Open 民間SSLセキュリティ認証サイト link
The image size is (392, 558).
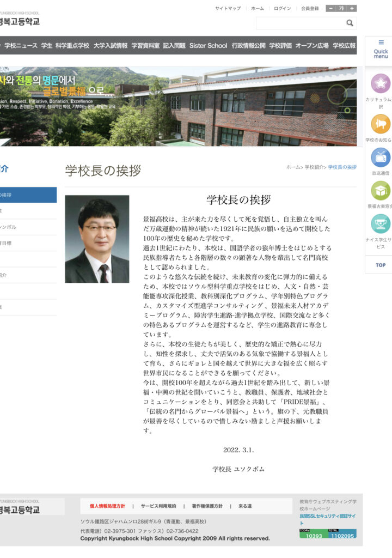pos(327,519)
